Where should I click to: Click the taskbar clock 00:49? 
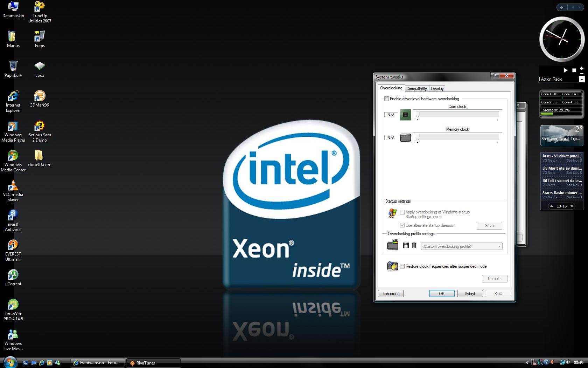coord(579,363)
